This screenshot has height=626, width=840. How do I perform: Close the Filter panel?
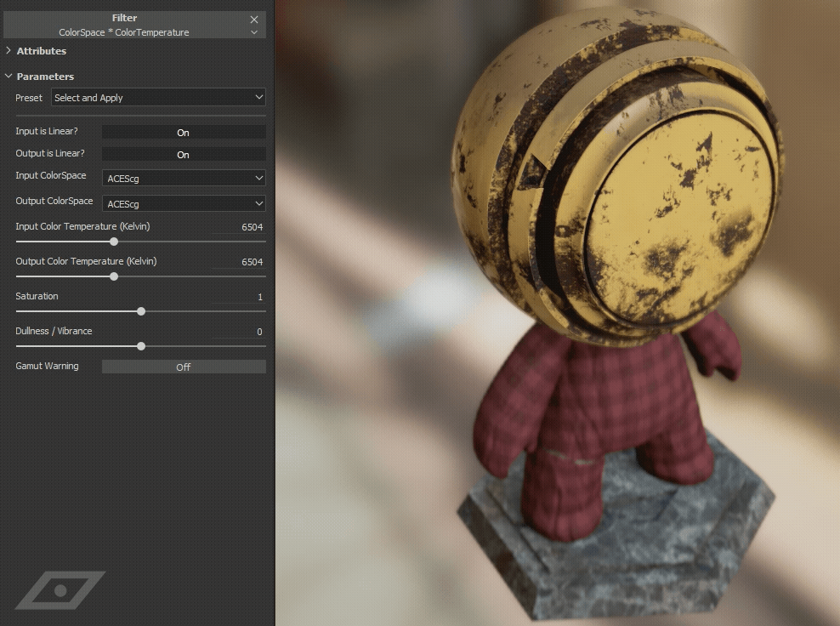pyautogui.click(x=254, y=20)
